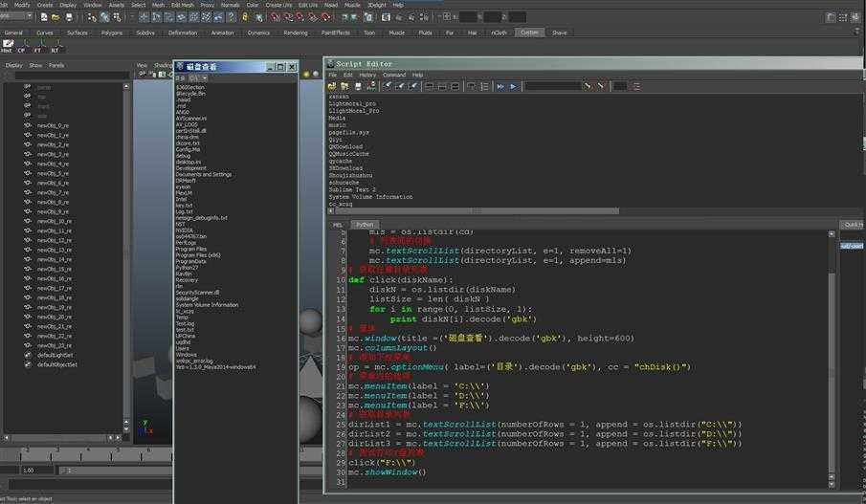Click search-up icon beside Script Editor search field

(601, 86)
